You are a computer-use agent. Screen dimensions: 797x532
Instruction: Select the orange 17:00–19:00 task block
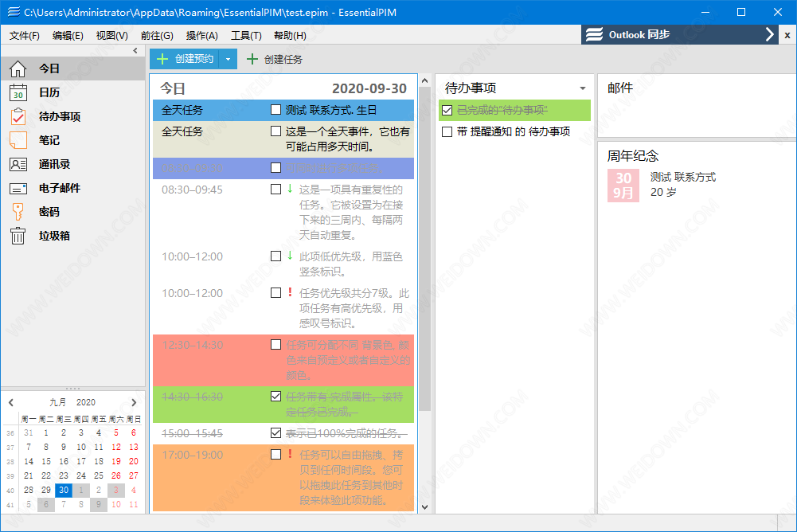click(283, 477)
